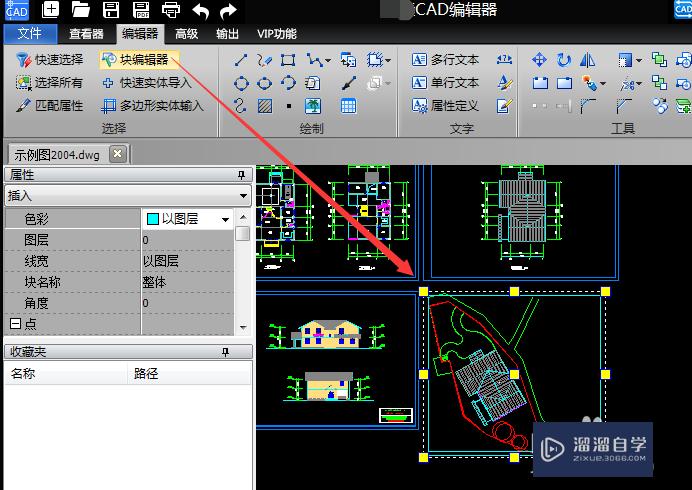Collapse the 点 section in properties
The height and width of the screenshot is (490, 692).
(x=15, y=324)
